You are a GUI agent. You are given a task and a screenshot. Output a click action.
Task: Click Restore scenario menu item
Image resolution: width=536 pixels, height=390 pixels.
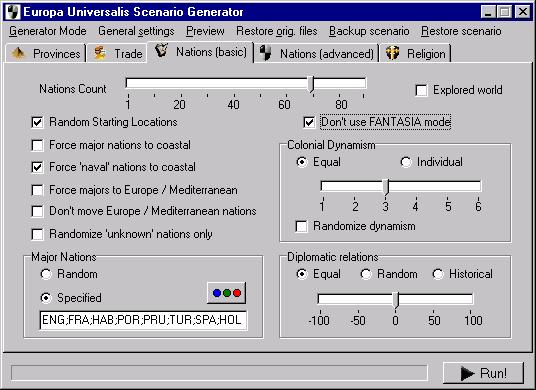(x=461, y=31)
